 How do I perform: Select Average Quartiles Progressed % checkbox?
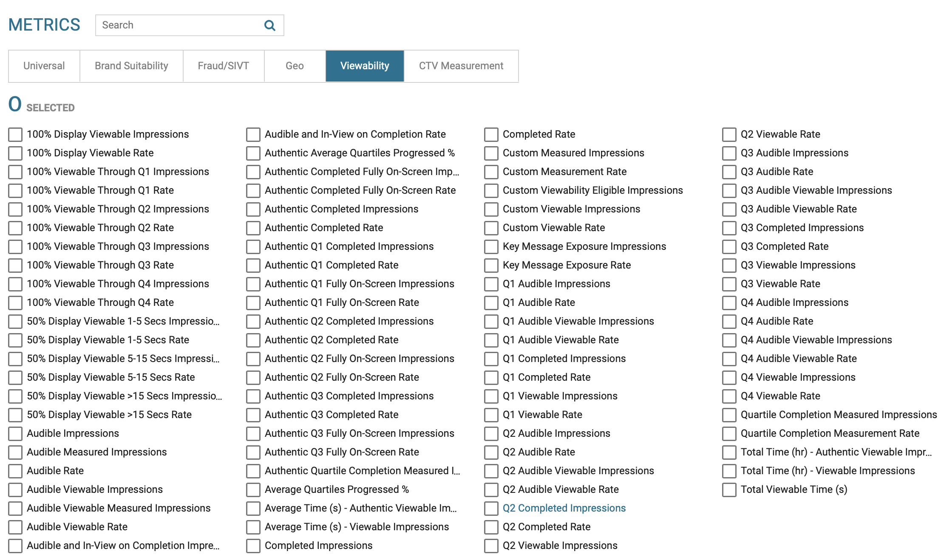[x=253, y=490]
